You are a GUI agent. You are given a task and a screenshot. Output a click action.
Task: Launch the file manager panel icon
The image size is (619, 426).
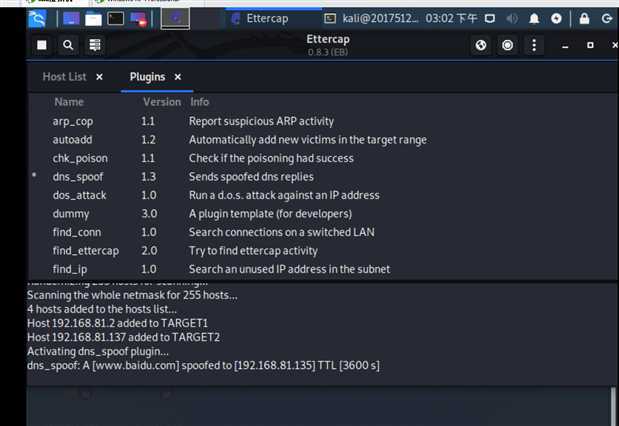93,19
